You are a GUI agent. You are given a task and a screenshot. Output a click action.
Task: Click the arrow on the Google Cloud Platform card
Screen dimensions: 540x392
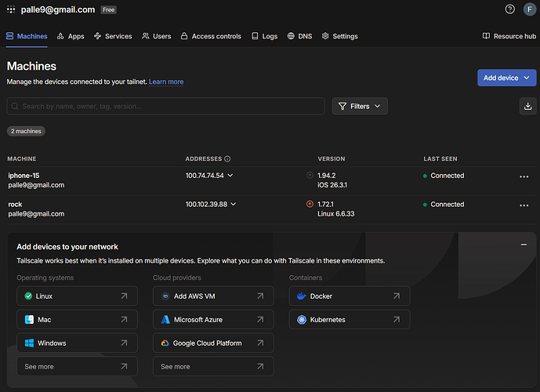pos(260,343)
